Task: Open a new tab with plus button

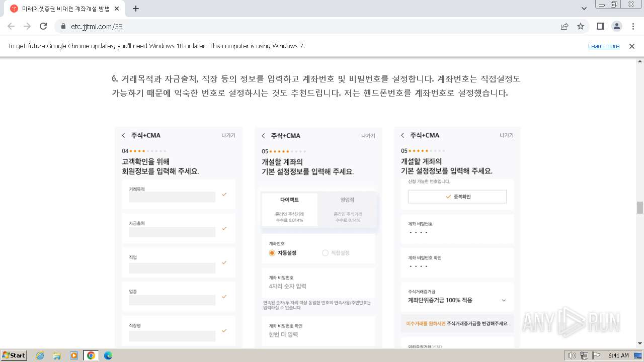Action: [136, 9]
